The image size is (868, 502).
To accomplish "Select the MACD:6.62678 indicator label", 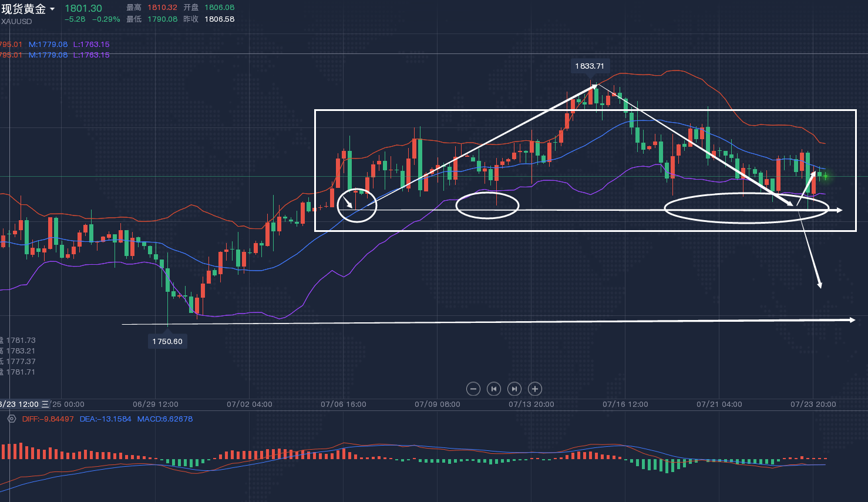I will click(x=165, y=419).
